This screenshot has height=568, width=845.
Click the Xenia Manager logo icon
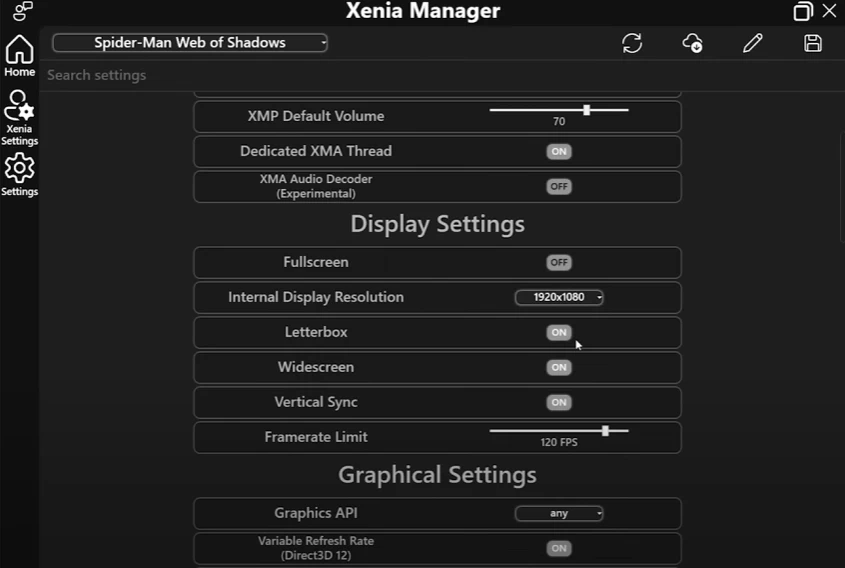(x=22, y=11)
